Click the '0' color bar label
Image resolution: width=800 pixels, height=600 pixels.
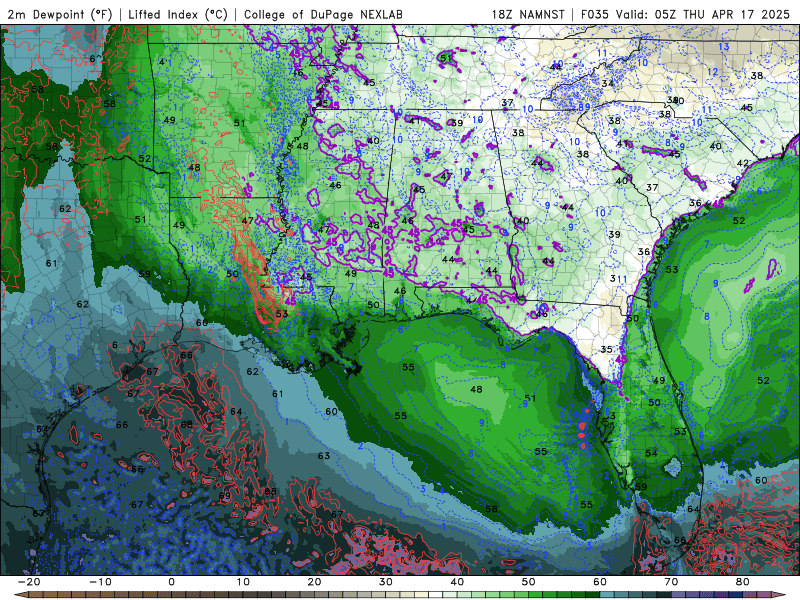point(171,582)
